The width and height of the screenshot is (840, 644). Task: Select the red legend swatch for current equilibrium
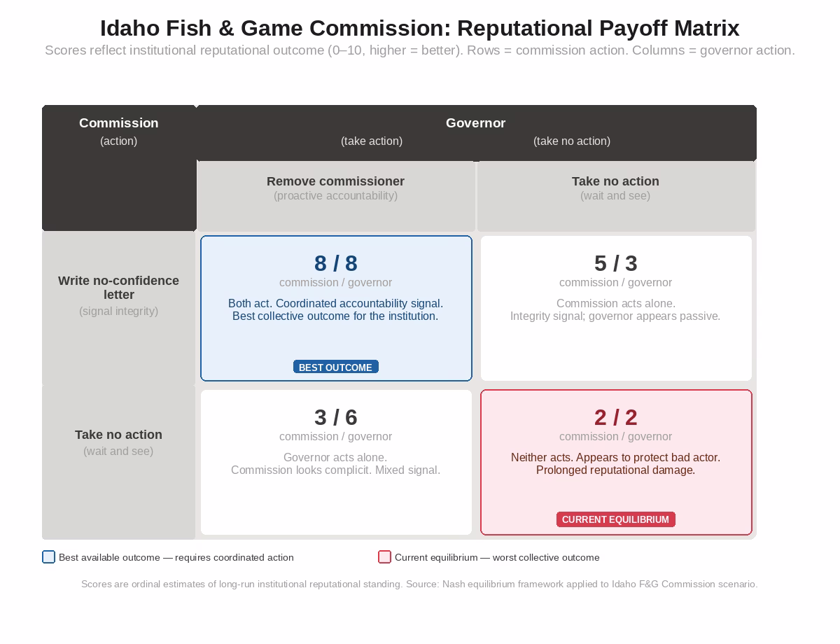[384, 557]
